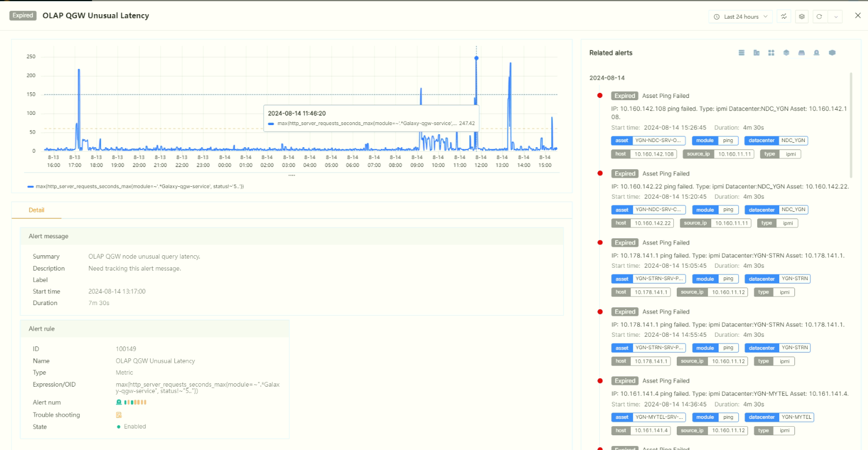The image size is (868, 450).
Task: Click the highlighted peak data point on chart
Action: (476, 58)
